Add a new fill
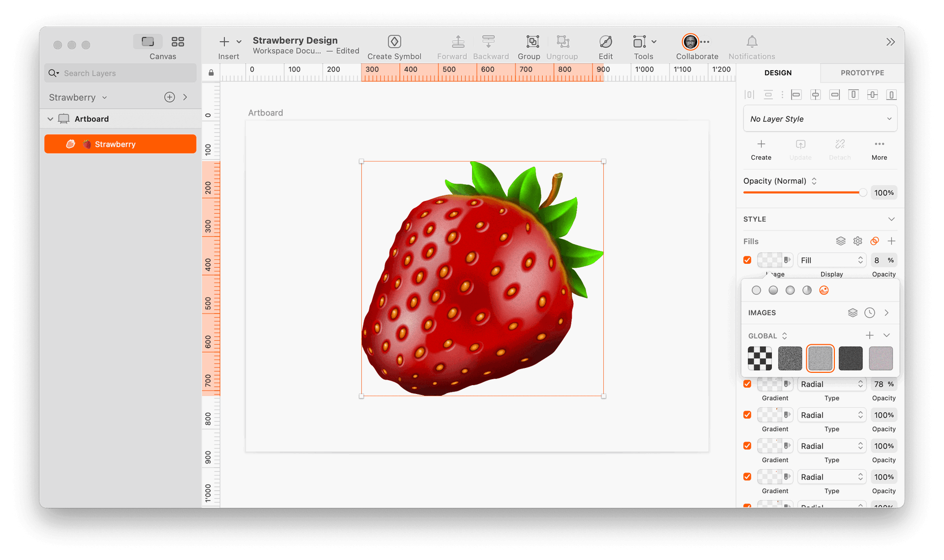 (891, 241)
